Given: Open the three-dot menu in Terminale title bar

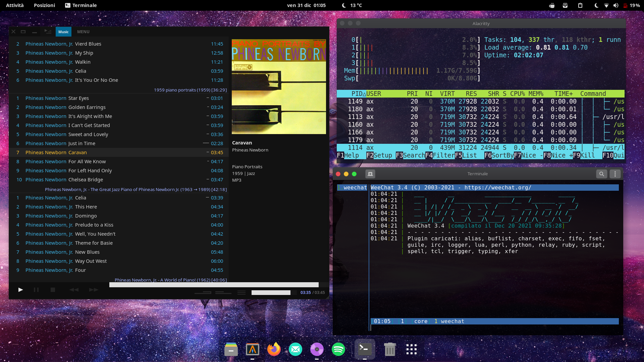Looking at the screenshot, I should 615,174.
